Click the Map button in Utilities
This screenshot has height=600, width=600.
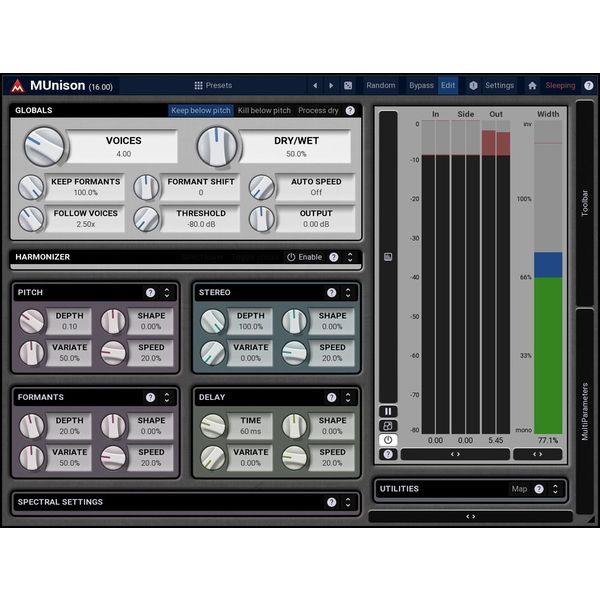click(x=519, y=489)
